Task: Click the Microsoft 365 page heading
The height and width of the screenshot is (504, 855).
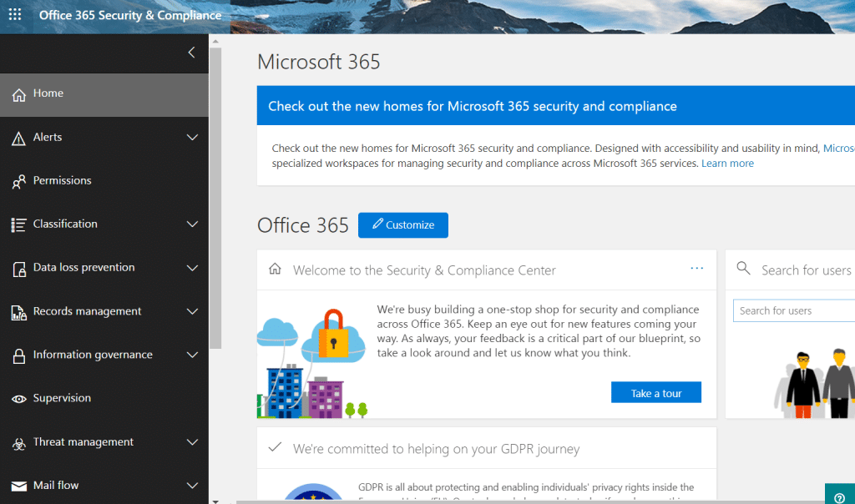Action: coord(318,62)
